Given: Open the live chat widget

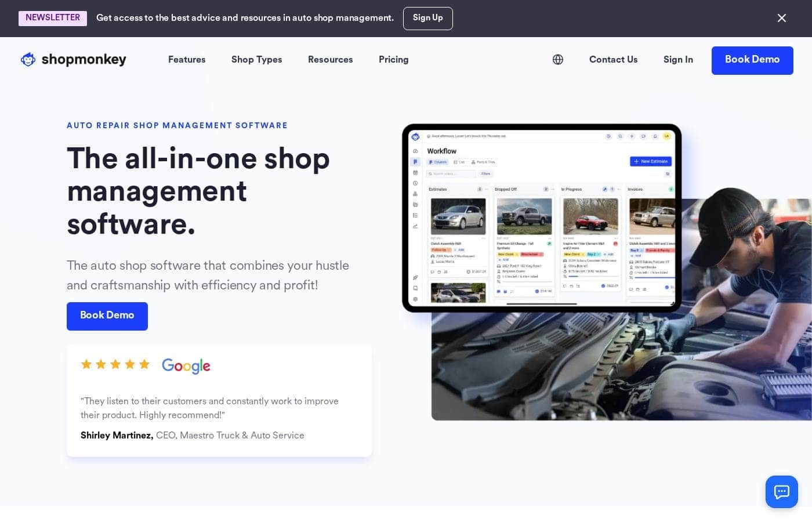Looking at the screenshot, I should click(781, 492).
